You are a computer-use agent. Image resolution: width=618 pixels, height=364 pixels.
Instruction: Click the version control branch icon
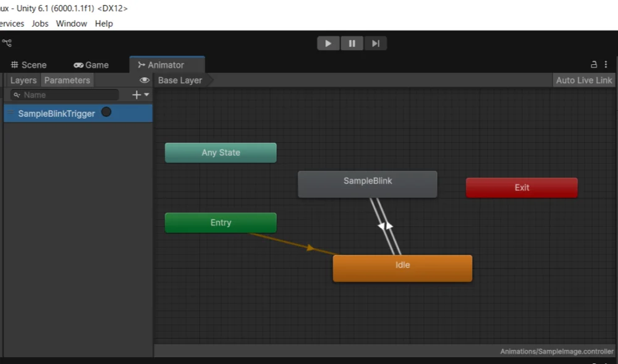point(7,43)
